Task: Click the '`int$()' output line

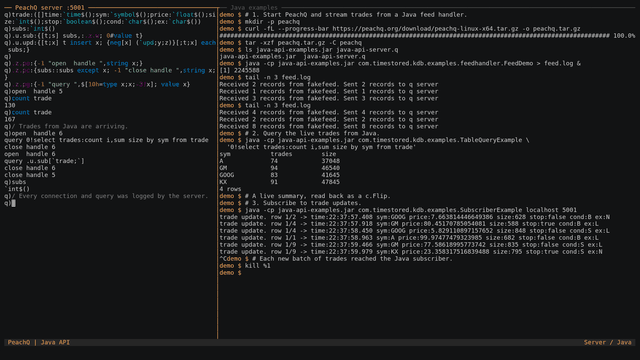Action: coord(17,189)
